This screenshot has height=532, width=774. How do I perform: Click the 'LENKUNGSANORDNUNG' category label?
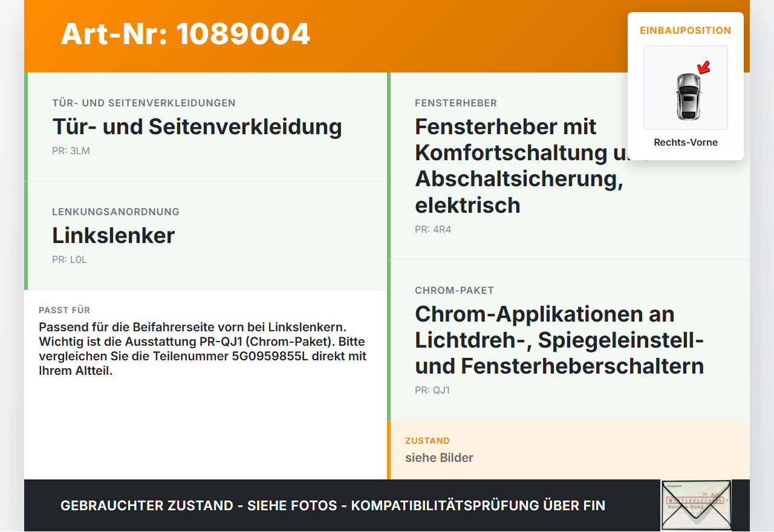[115, 212]
